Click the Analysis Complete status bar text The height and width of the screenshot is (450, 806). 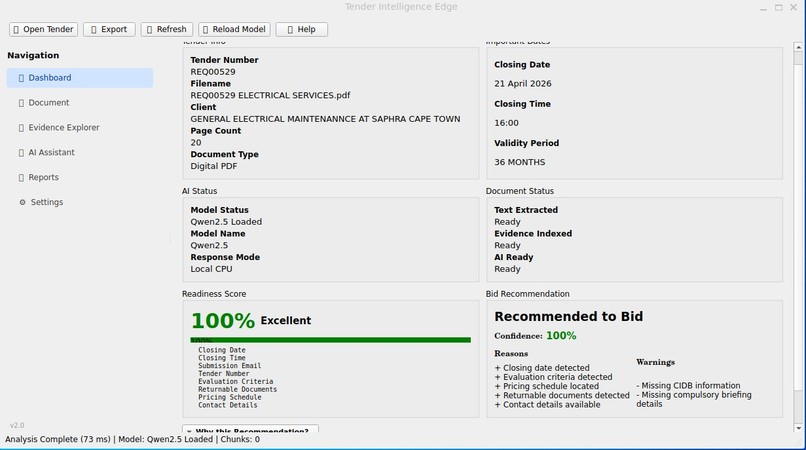[x=58, y=440]
